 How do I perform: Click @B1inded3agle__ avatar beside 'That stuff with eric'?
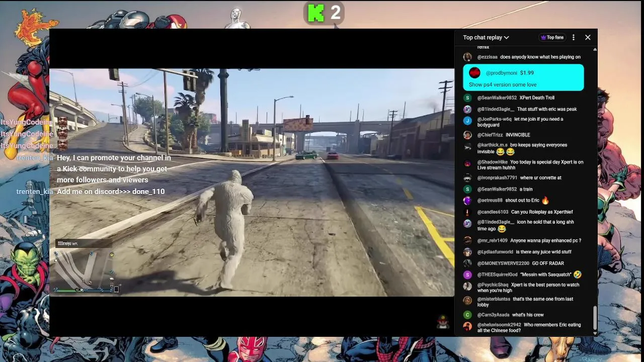pos(467,109)
